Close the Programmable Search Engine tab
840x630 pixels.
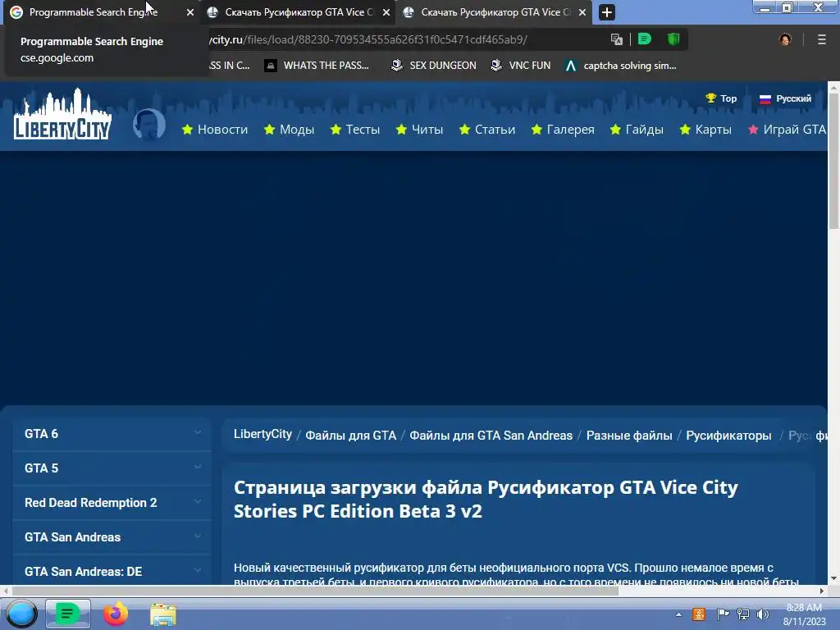[190, 12]
